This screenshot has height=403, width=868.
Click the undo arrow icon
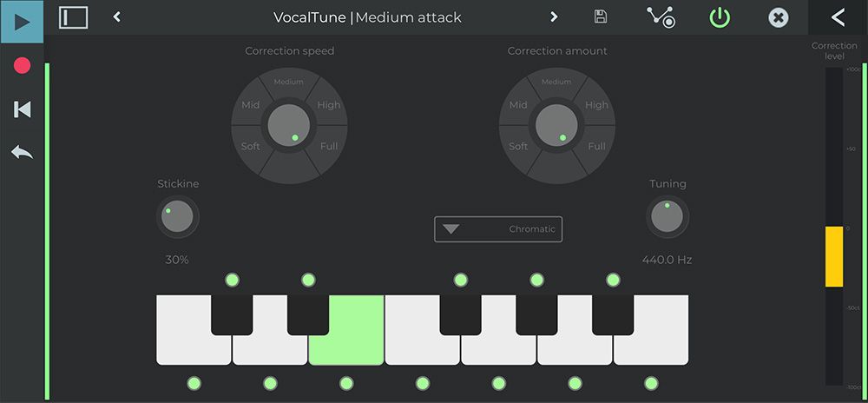[x=23, y=152]
